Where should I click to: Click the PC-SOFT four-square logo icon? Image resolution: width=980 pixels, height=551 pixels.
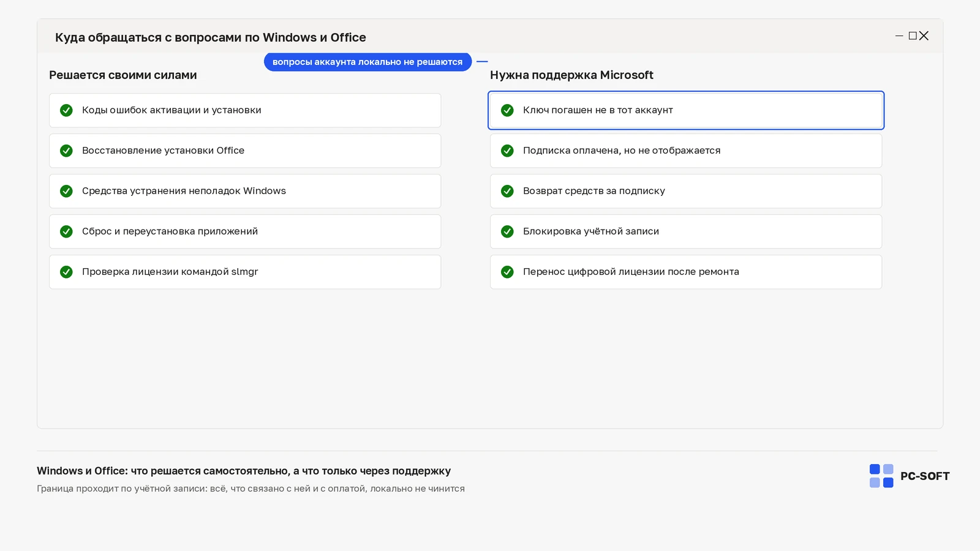pos(881,476)
